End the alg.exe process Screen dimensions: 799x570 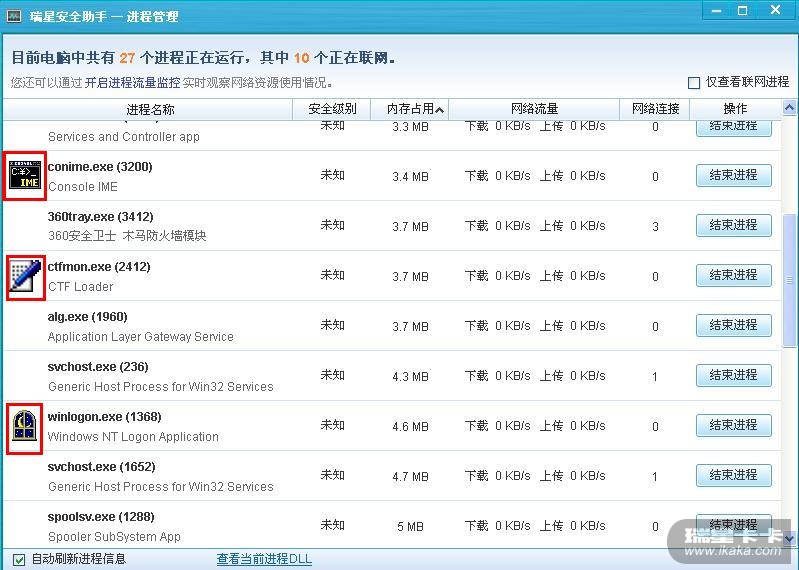[x=734, y=325]
